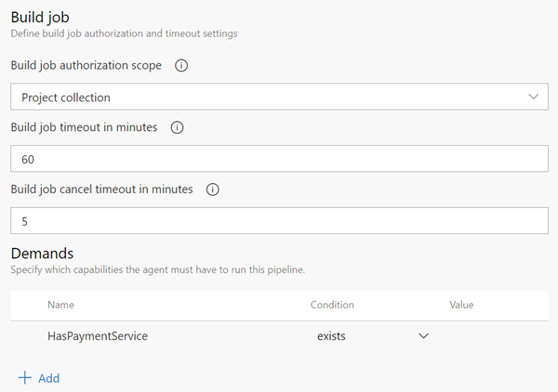Screen dimensions: 558x392
Task: Click the empty Value cell for HasPaymentService
Action: click(x=493, y=336)
